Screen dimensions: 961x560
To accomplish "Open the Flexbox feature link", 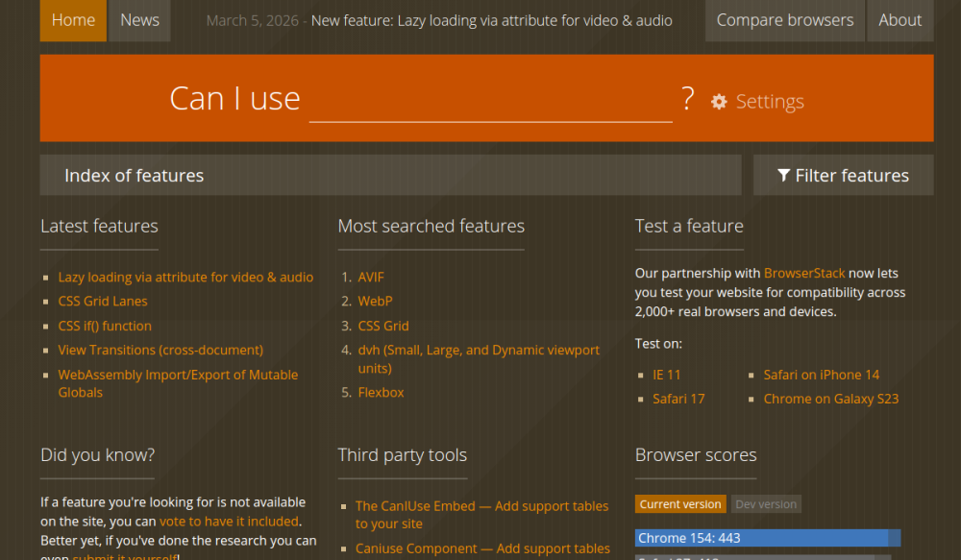I will pos(382,392).
